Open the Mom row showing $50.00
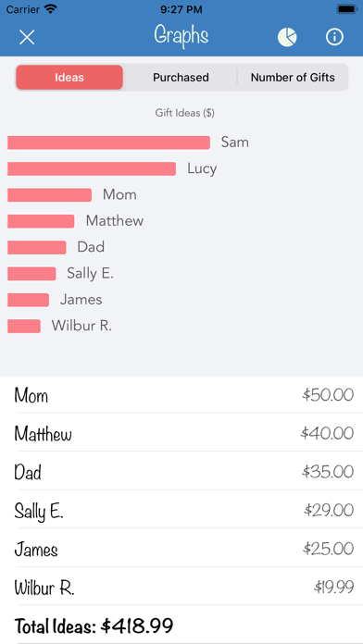Viewport: 363px width, 644px height. click(x=181, y=395)
